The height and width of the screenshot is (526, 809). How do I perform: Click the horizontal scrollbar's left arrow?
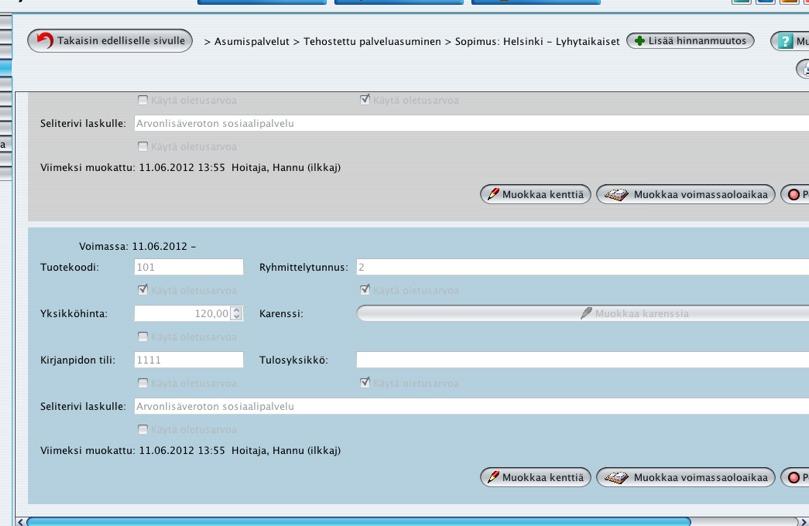coord(20,521)
